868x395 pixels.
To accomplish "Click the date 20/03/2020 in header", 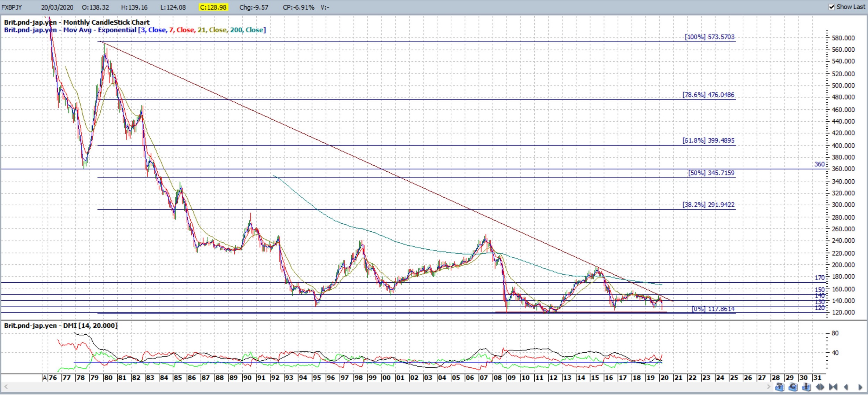I will 57,7.
